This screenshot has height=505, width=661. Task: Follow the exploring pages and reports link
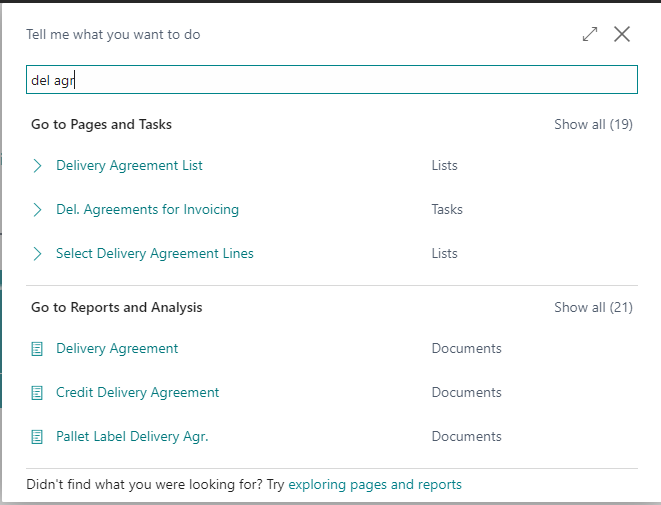(x=375, y=485)
